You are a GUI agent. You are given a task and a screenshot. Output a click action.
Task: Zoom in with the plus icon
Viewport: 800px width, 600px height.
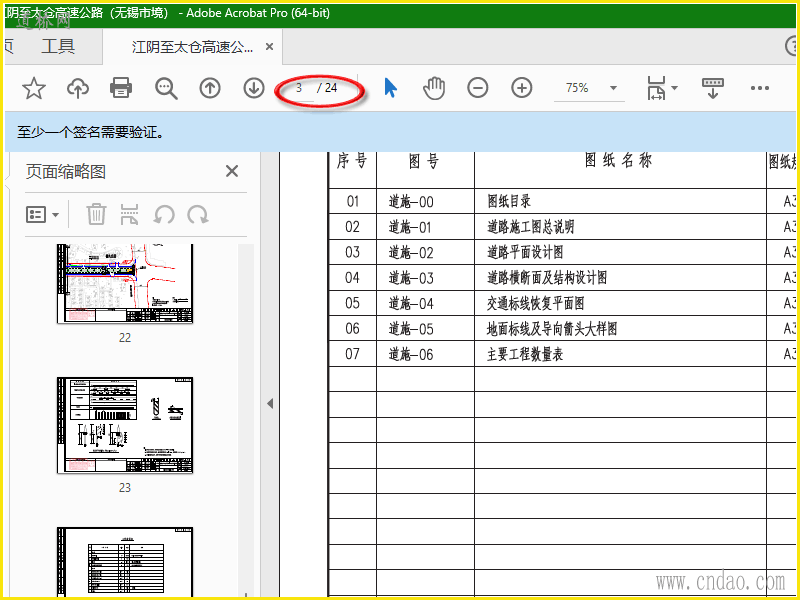click(x=521, y=88)
